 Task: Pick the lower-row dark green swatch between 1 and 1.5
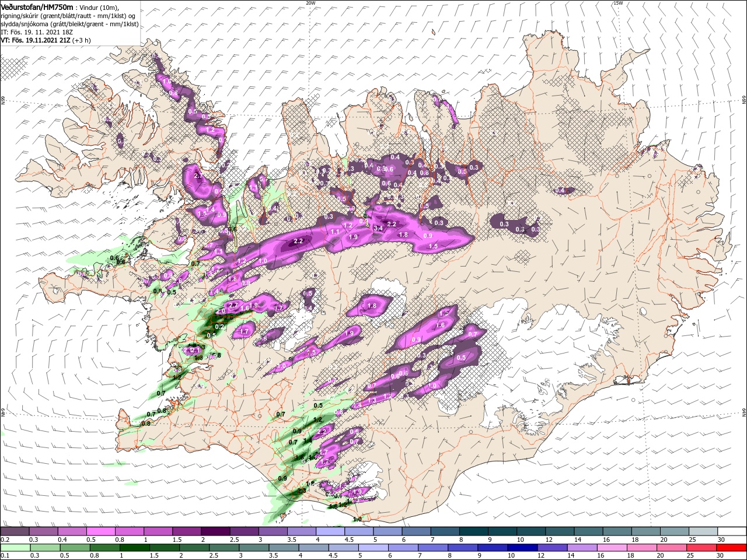point(134,547)
